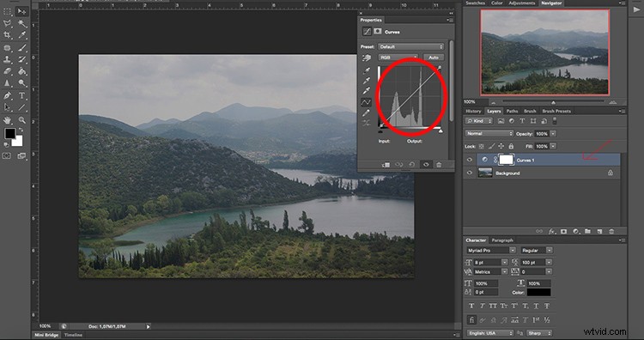Select the Zoom tool
Viewport: 644px width, 340px height.
[x=22, y=120]
